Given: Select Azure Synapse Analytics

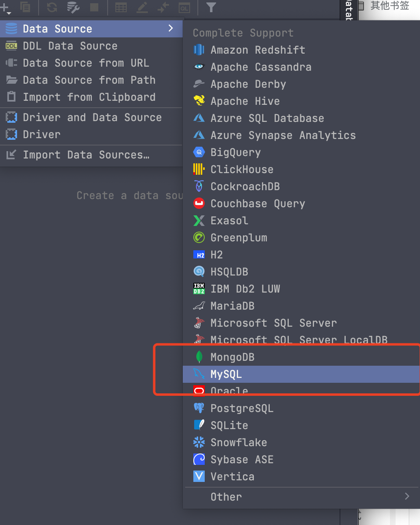Looking at the screenshot, I should tap(301, 135).
